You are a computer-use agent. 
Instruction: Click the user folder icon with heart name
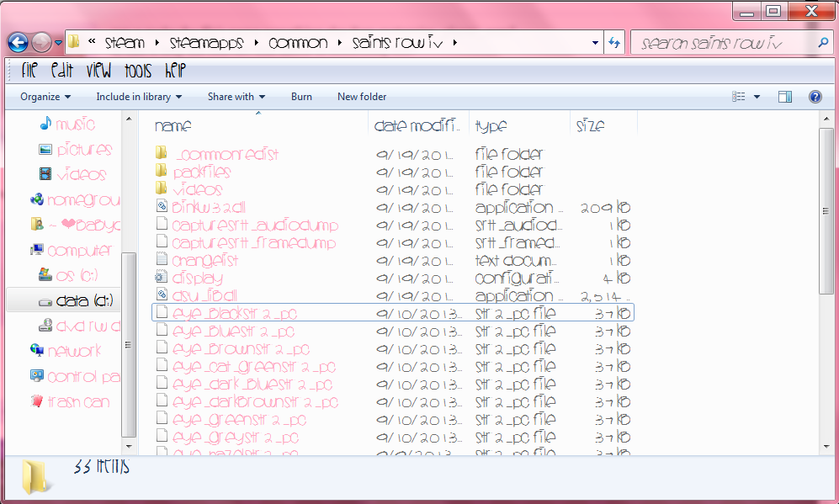point(37,224)
